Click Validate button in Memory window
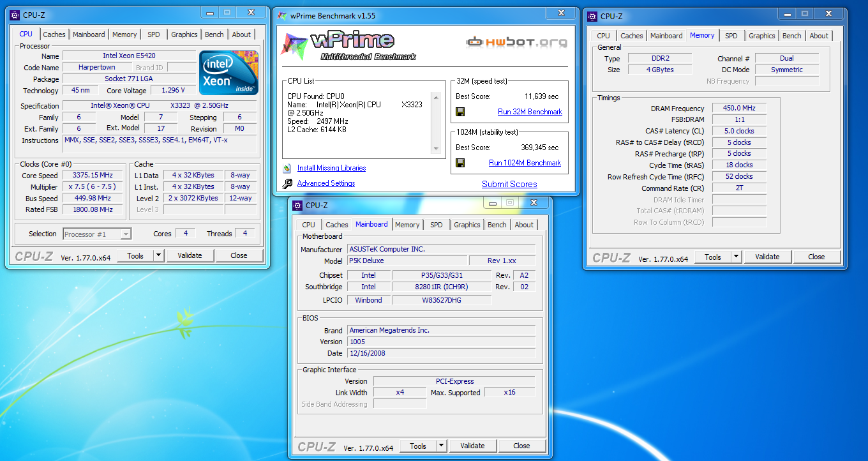 coord(767,257)
